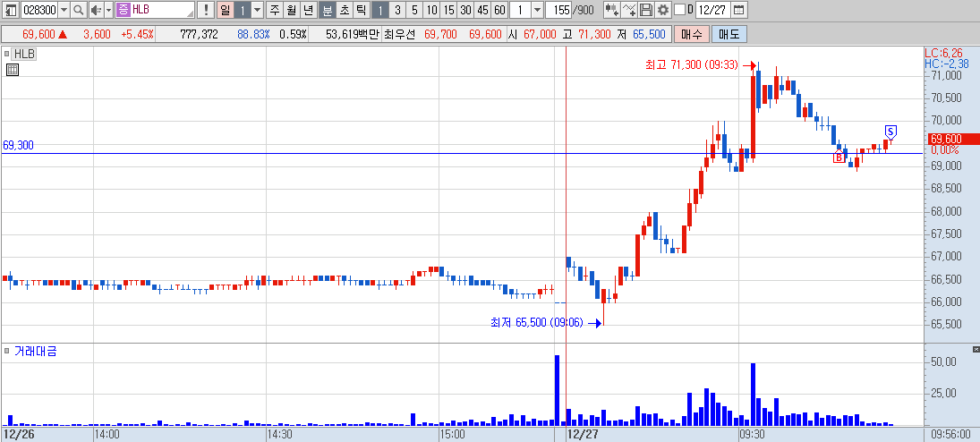This screenshot has height=442, width=980.
Task: Switch chart to 주 weekly period
Action: (275, 9)
